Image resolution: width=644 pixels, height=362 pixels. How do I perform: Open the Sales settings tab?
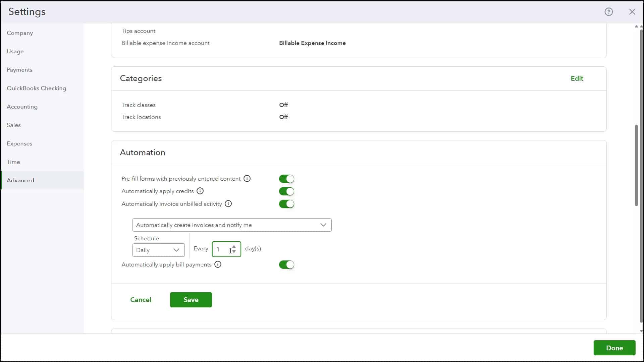[14, 125]
